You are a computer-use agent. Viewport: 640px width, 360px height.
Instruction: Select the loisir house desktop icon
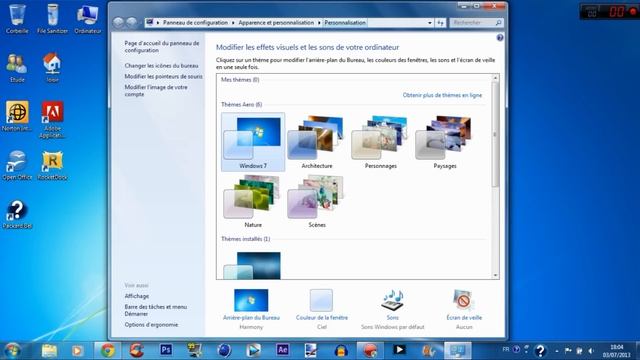tap(52, 68)
